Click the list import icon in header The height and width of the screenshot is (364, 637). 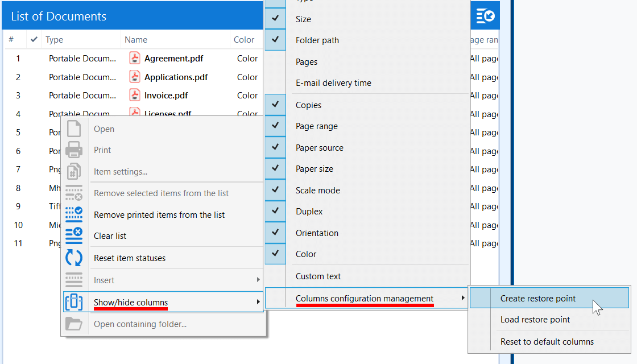[x=485, y=16]
